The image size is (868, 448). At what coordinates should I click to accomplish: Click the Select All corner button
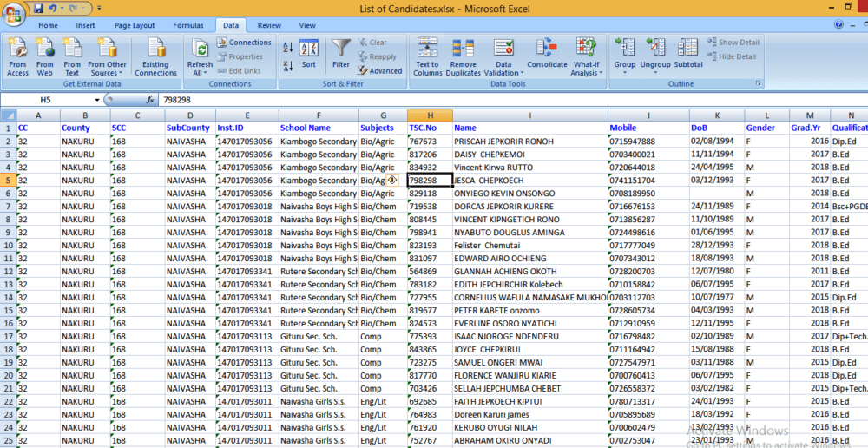[x=9, y=115]
